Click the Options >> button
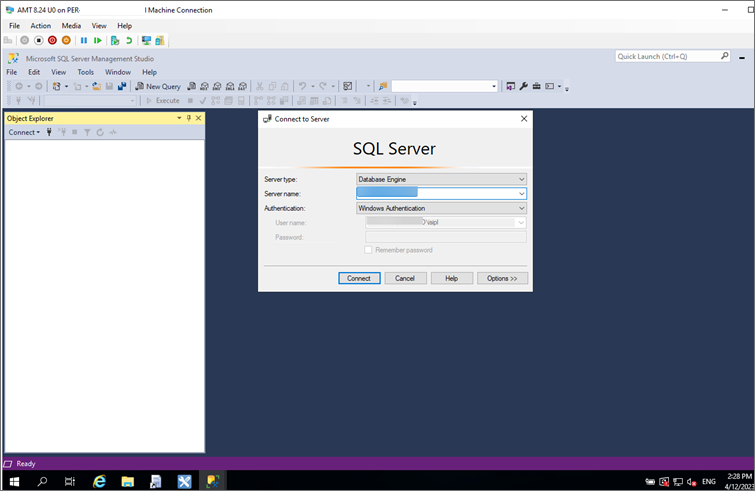This screenshot has width=755, height=491. tap(502, 278)
